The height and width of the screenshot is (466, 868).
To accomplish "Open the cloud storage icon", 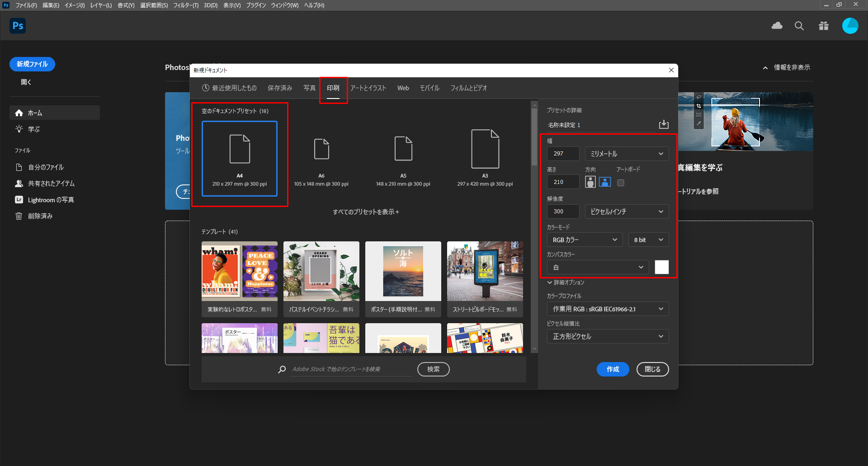I will [777, 26].
